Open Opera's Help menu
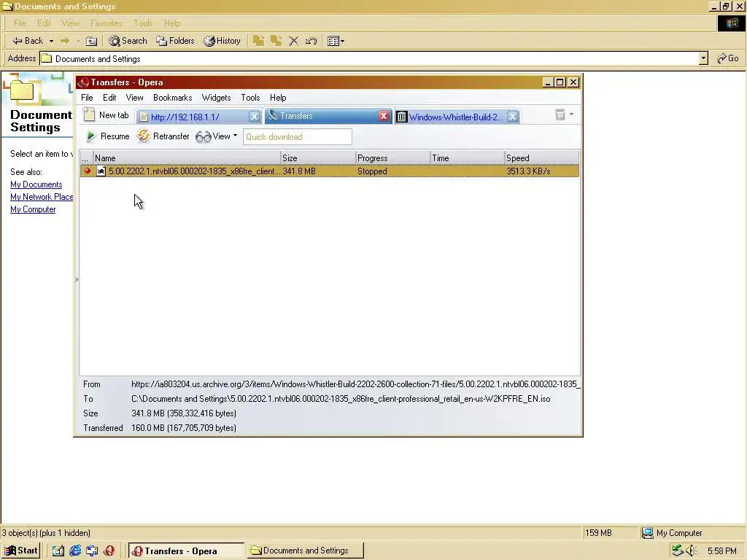Viewport: 747px width, 560px height. (278, 98)
